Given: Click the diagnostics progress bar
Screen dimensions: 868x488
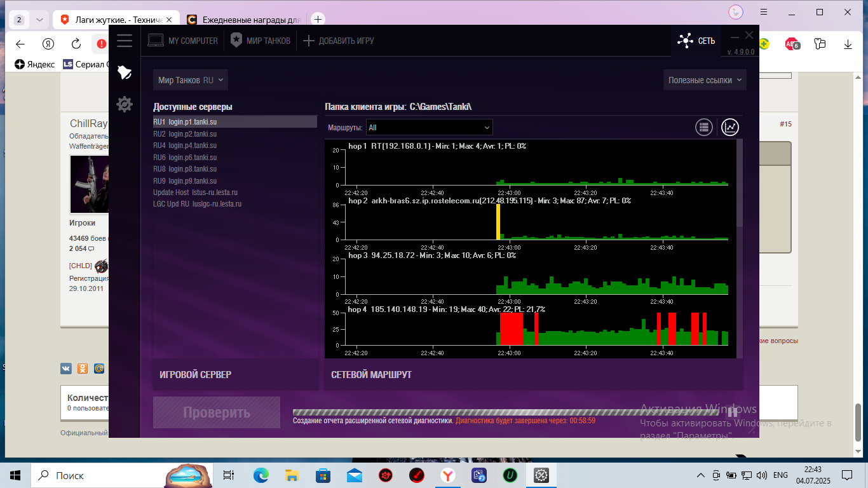Looking at the screenshot, I should pos(505,412).
